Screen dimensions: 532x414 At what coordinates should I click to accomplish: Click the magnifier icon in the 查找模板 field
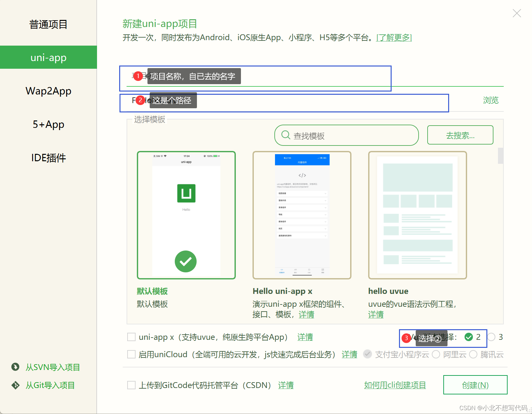286,135
